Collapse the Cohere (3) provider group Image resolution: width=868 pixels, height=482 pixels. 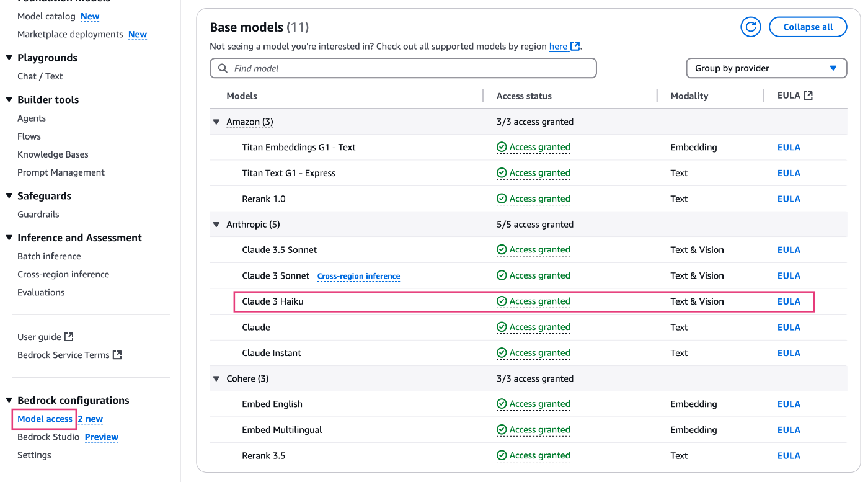click(216, 378)
